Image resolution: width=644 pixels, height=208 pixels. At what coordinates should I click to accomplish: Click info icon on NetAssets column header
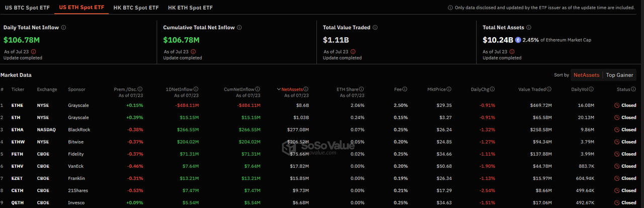point(306,89)
